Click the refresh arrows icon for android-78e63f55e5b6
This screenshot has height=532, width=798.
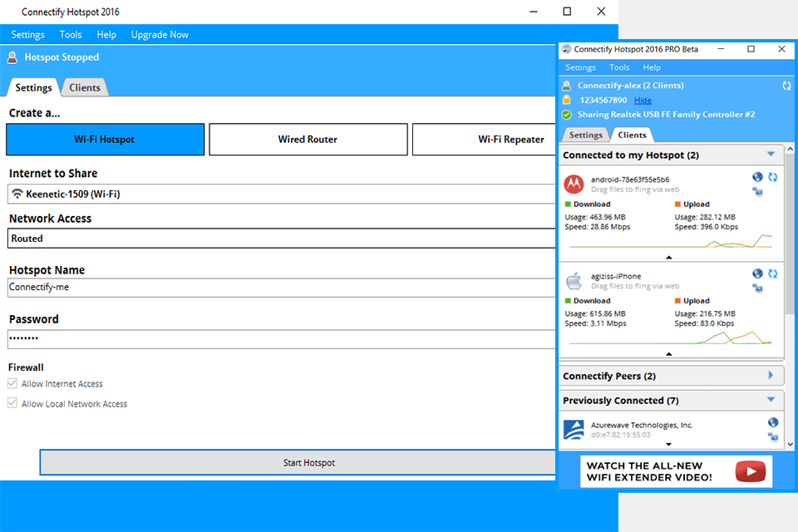773,177
